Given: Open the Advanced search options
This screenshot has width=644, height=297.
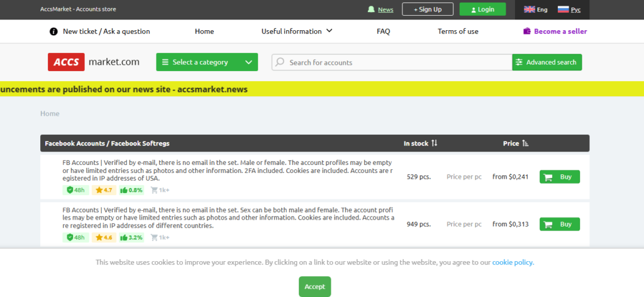Looking at the screenshot, I should 547,62.
